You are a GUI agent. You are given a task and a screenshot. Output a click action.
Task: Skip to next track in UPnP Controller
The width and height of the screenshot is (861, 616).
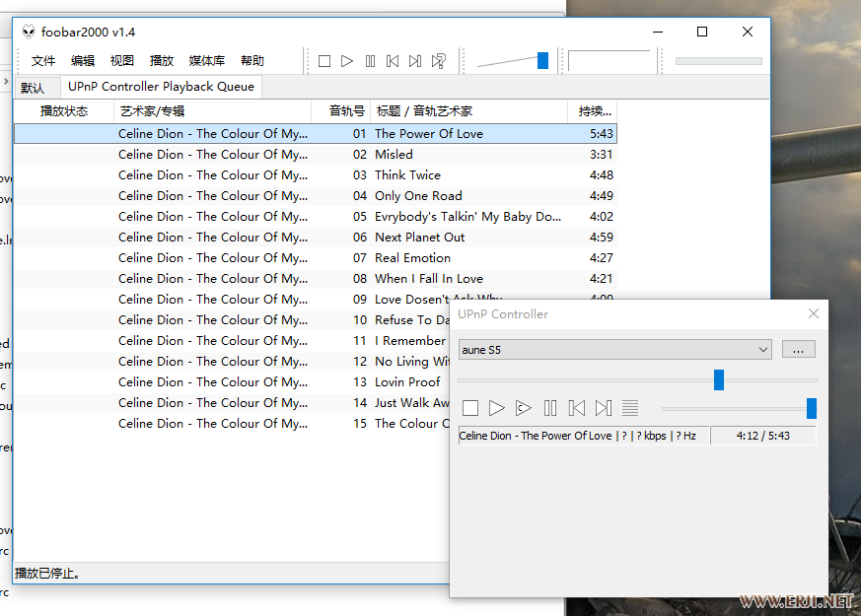[x=604, y=408]
